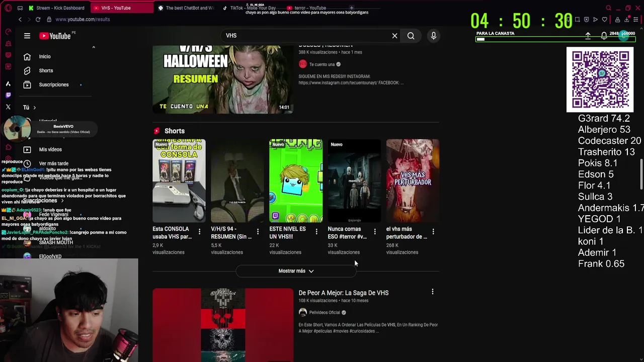The image size is (644, 362).
Task: Open options for ESTE NIVEL ES UN VHS short
Action: [316, 232]
